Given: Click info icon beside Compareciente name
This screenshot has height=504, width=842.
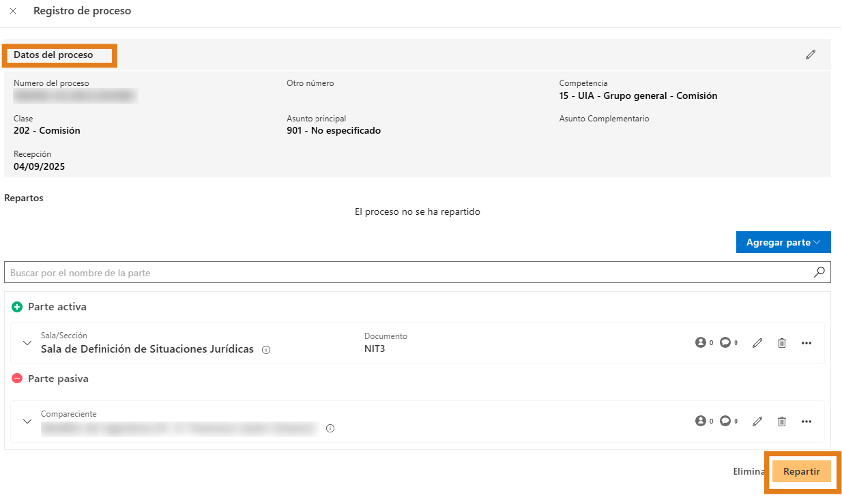Looking at the screenshot, I should pyautogui.click(x=330, y=429).
